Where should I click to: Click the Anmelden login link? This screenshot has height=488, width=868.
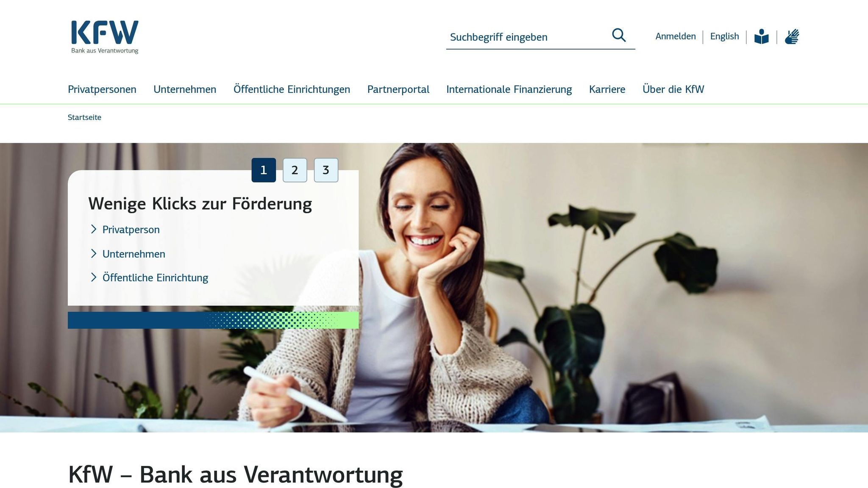click(x=676, y=36)
